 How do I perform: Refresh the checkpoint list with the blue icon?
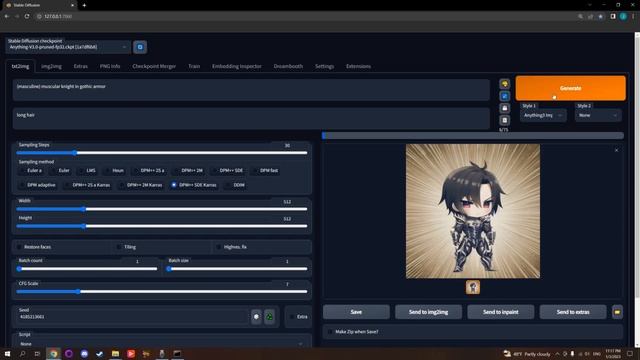[x=140, y=47]
